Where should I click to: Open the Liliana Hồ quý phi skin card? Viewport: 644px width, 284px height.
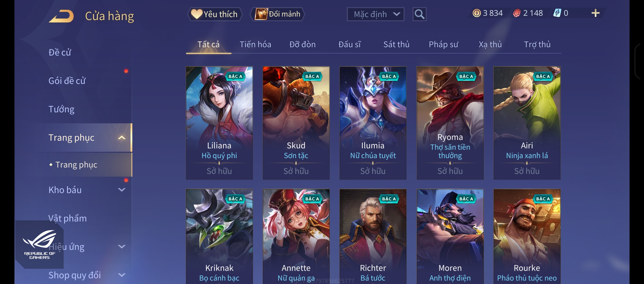tap(219, 123)
